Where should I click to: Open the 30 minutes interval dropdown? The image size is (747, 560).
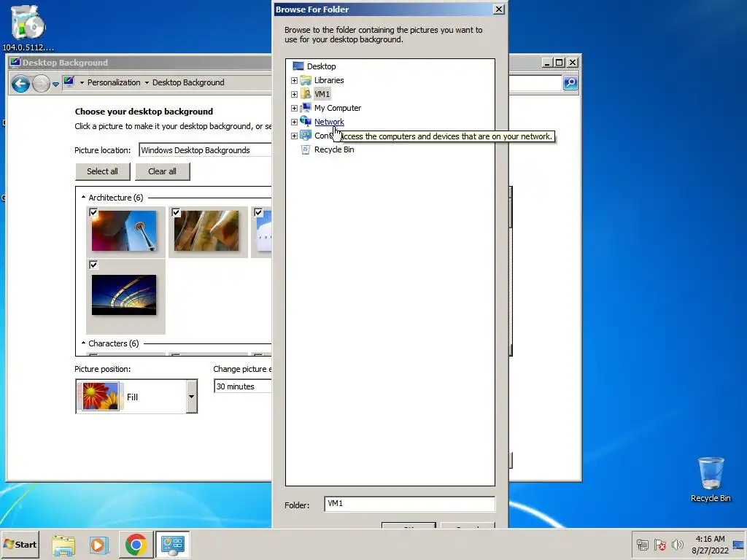click(x=243, y=386)
